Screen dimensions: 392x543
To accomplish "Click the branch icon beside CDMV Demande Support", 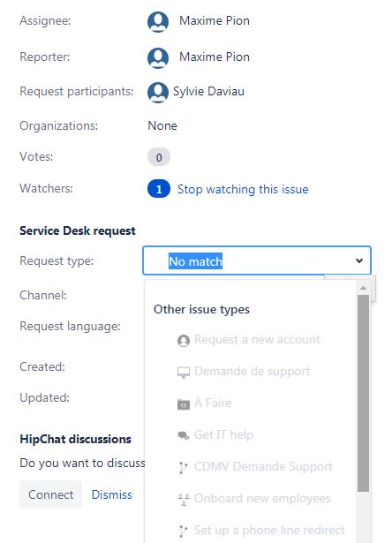I will pos(183,467).
